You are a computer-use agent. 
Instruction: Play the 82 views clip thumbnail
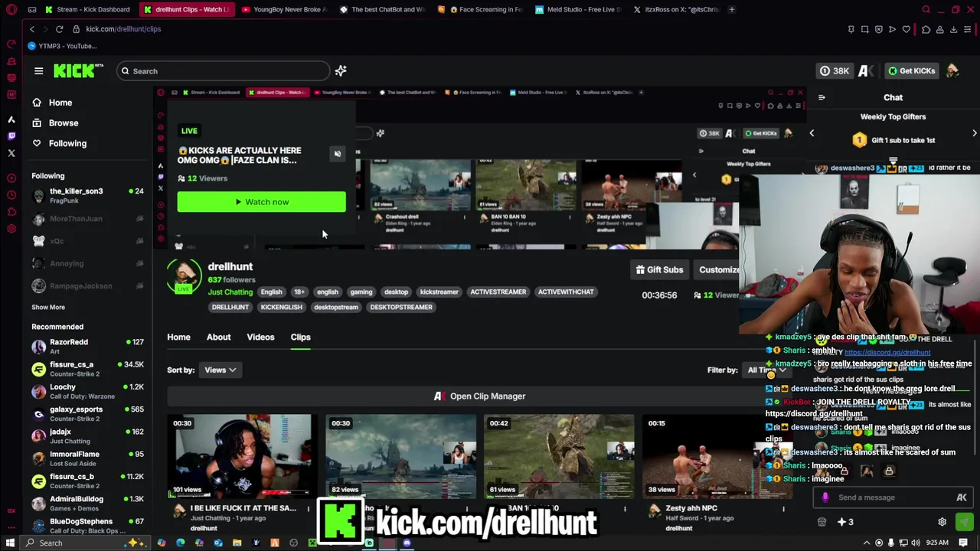[400, 457]
